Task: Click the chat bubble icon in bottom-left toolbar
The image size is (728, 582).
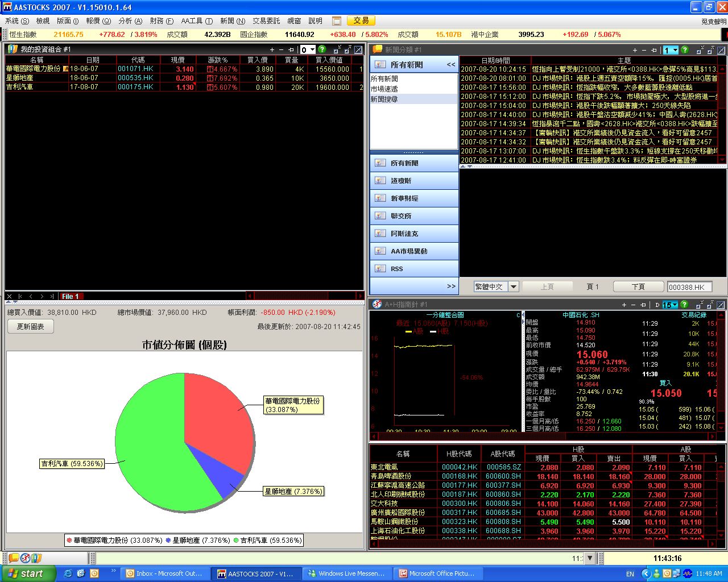Action: [14, 558]
